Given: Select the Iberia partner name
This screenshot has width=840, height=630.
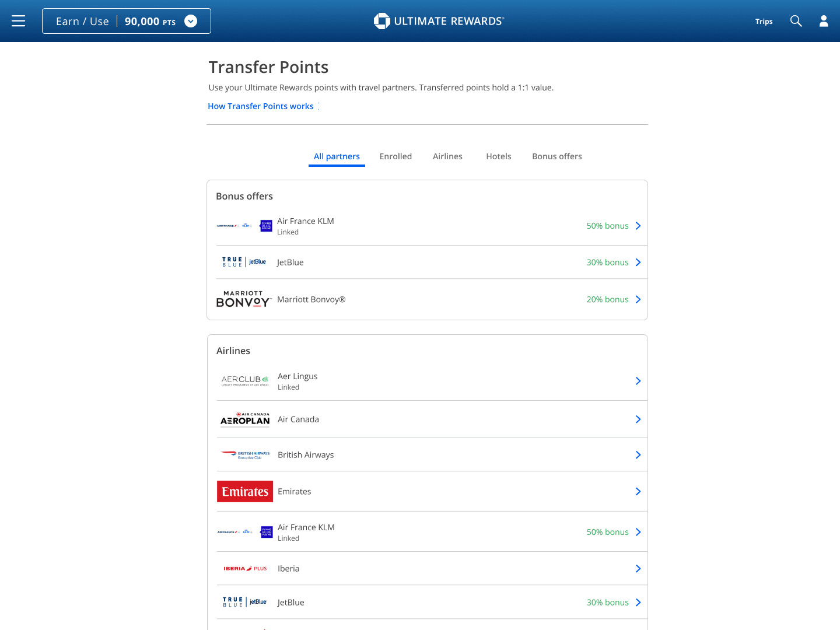Looking at the screenshot, I should click(288, 569).
